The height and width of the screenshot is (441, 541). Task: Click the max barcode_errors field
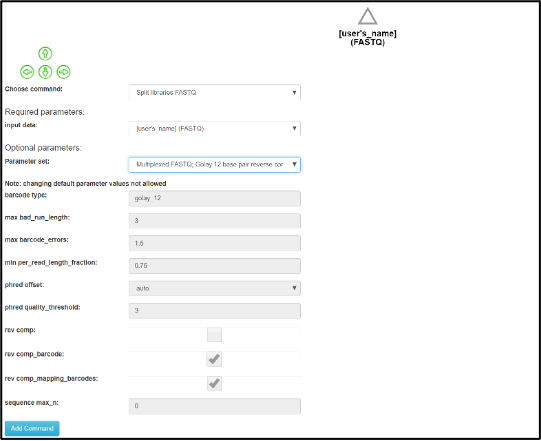click(215, 243)
